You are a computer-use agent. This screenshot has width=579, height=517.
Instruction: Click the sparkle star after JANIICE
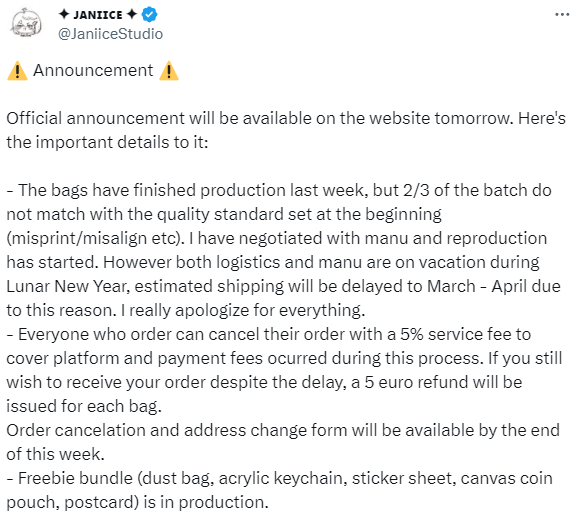point(132,14)
